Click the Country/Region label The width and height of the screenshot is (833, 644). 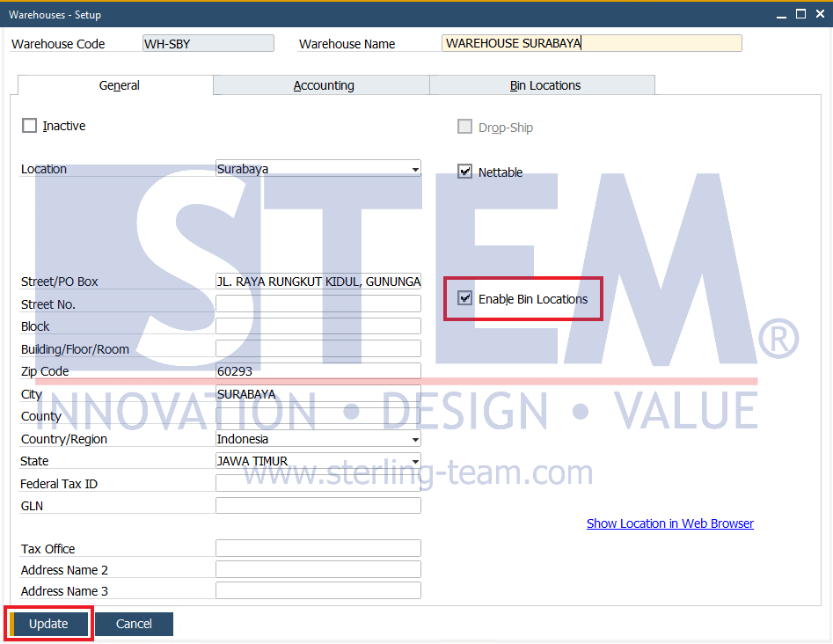(63, 439)
